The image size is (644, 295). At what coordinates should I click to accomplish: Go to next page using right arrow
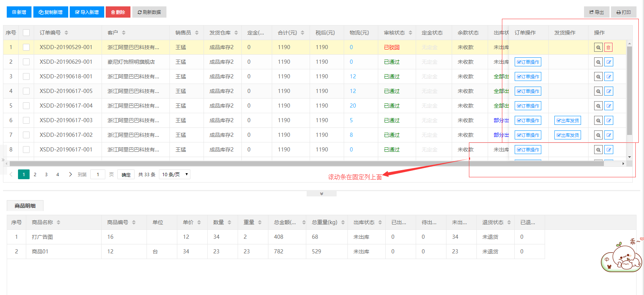[70, 175]
